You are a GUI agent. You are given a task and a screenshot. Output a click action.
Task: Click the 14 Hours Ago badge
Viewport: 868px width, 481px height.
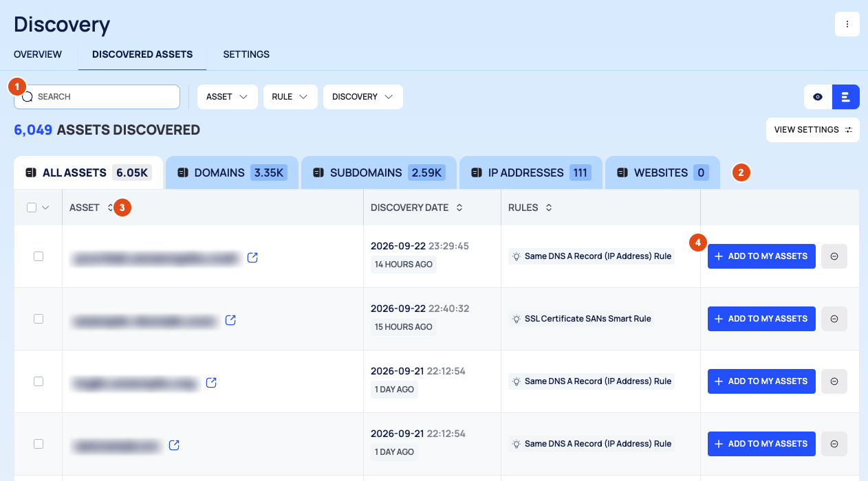click(x=404, y=265)
